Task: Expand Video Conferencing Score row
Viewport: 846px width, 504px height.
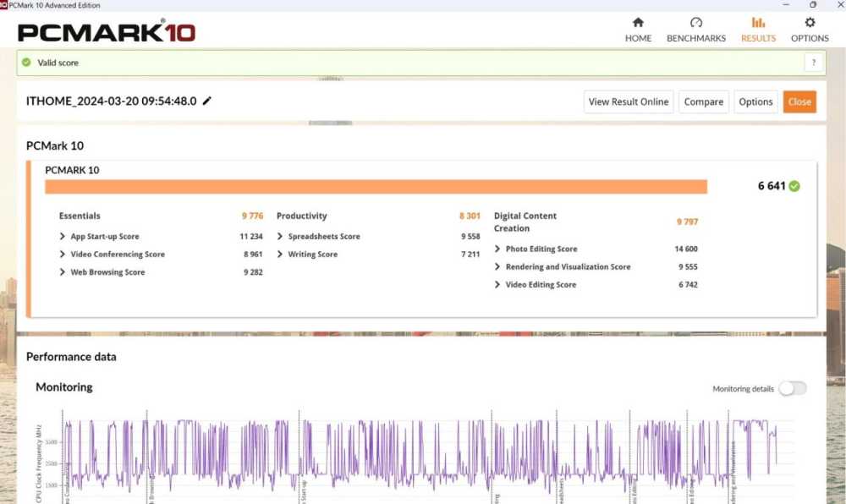Action: coord(63,255)
